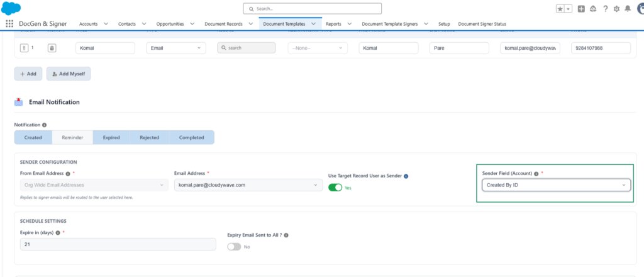Click the Salesforce cloud logo
The width and height of the screenshot is (644, 277).
[x=11, y=8]
